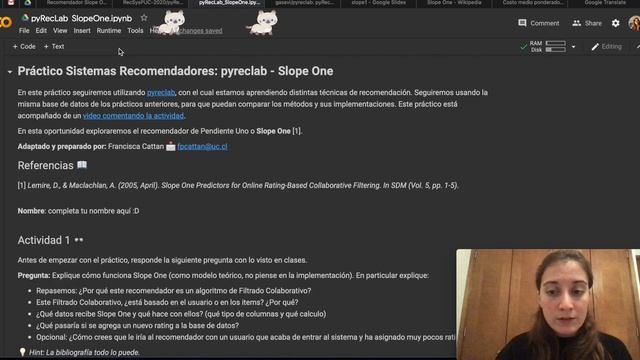
Task: Click the pencil icon beside Editing
Action: [595, 47]
